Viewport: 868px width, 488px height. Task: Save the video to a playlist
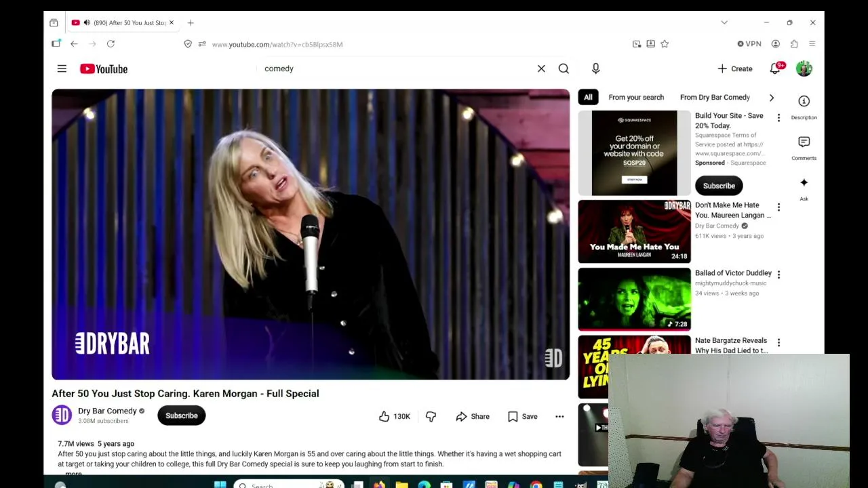522,416
